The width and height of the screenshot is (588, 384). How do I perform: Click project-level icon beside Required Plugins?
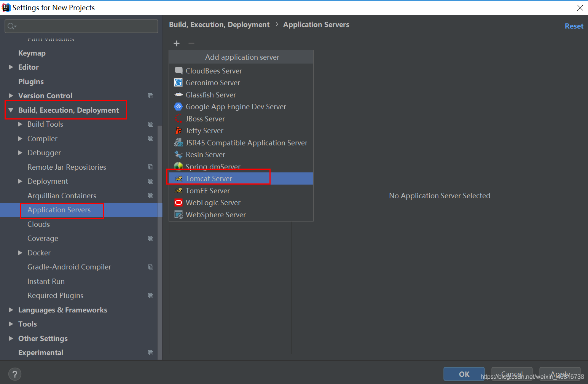pos(151,296)
